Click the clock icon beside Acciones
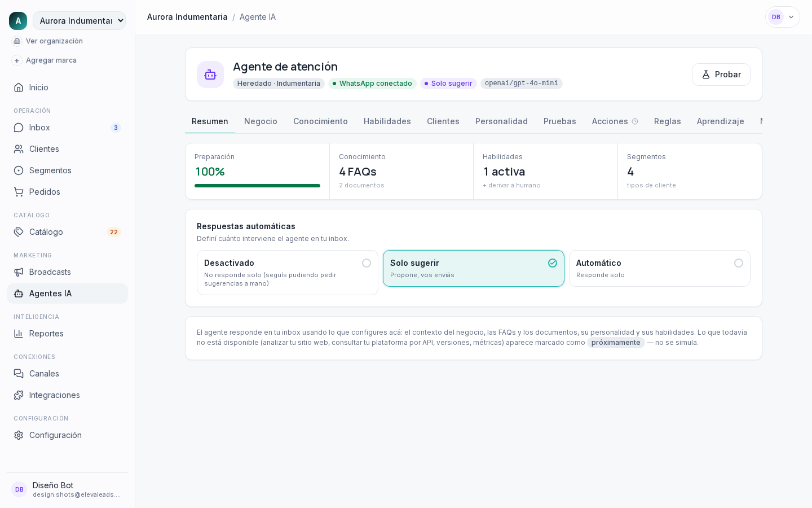 [635, 121]
